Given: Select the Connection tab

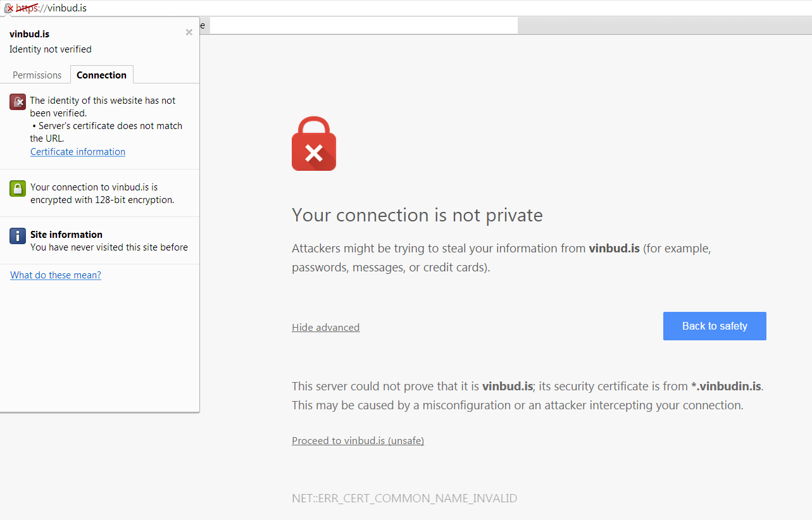Looking at the screenshot, I should 101,75.
